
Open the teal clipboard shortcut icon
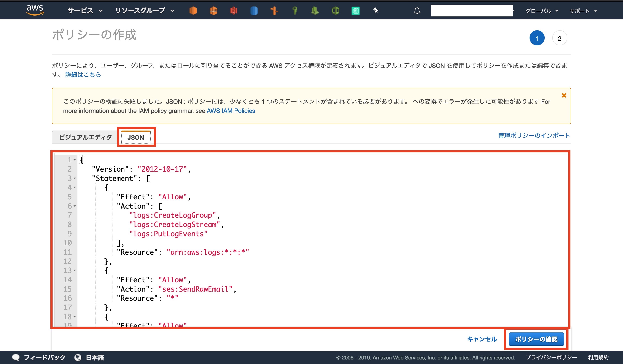[x=355, y=11]
